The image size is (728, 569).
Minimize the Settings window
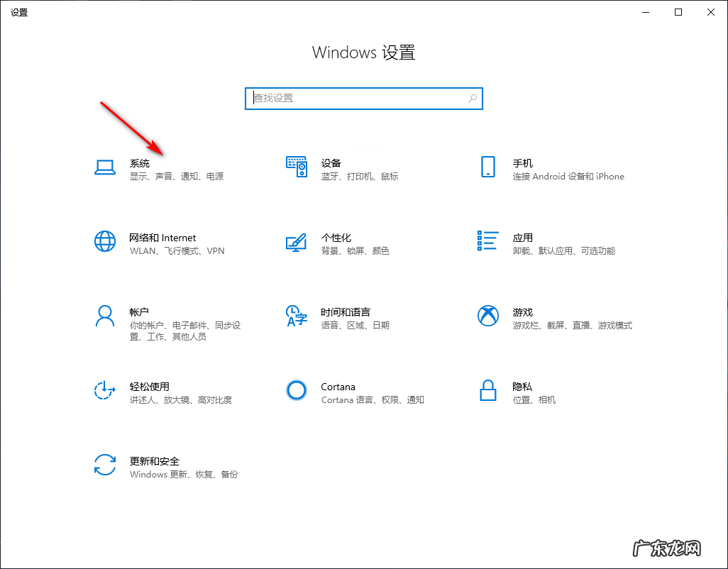click(644, 12)
